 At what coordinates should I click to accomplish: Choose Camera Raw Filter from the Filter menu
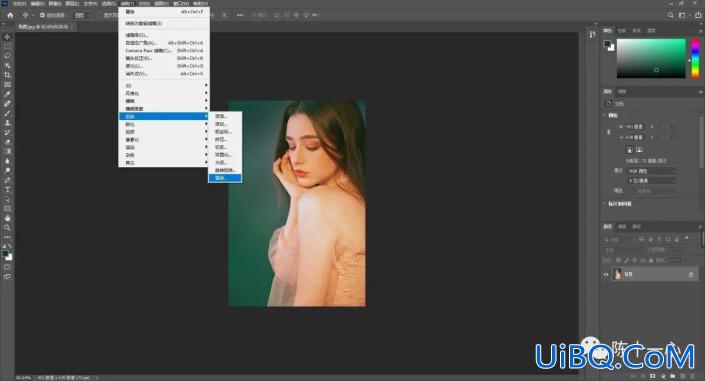tap(164, 50)
